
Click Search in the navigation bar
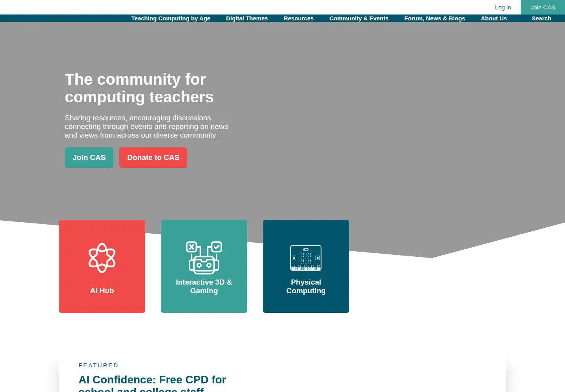click(x=541, y=18)
